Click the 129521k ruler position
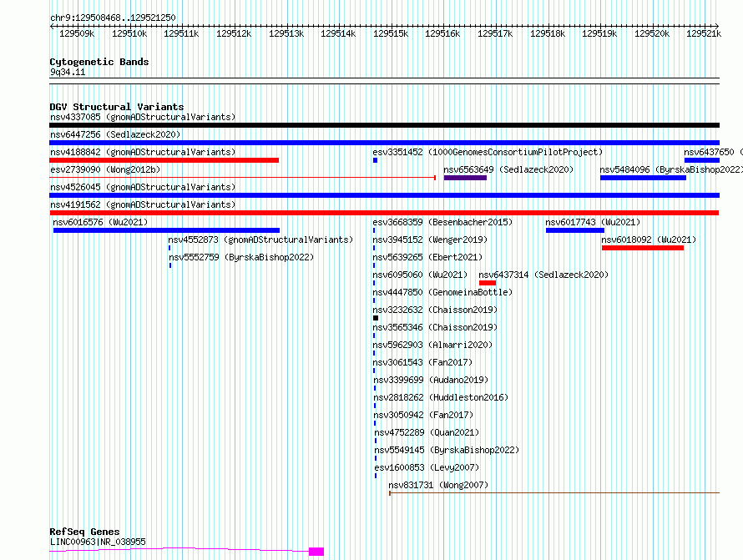Viewport: 743px width, 560px height. tap(704, 33)
